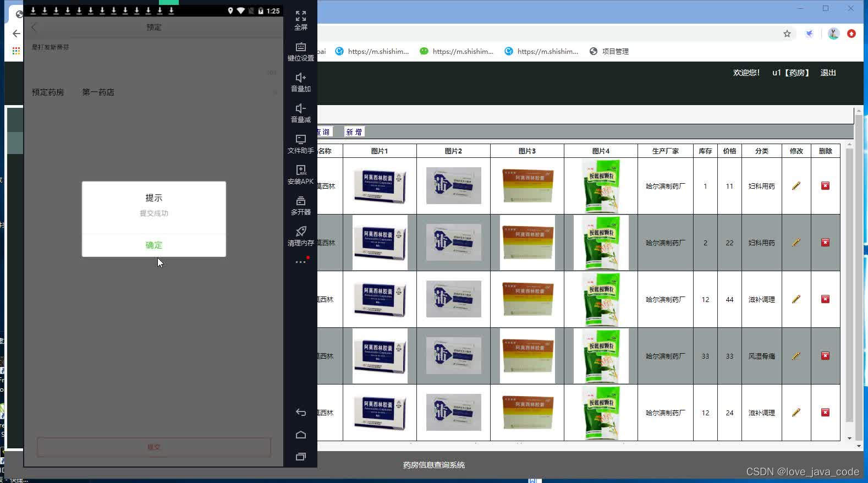Delete the row with price 24

click(x=825, y=413)
